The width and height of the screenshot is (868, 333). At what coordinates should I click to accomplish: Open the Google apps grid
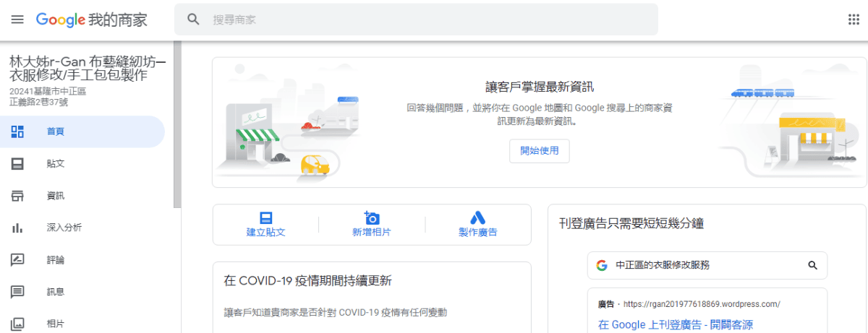854,20
